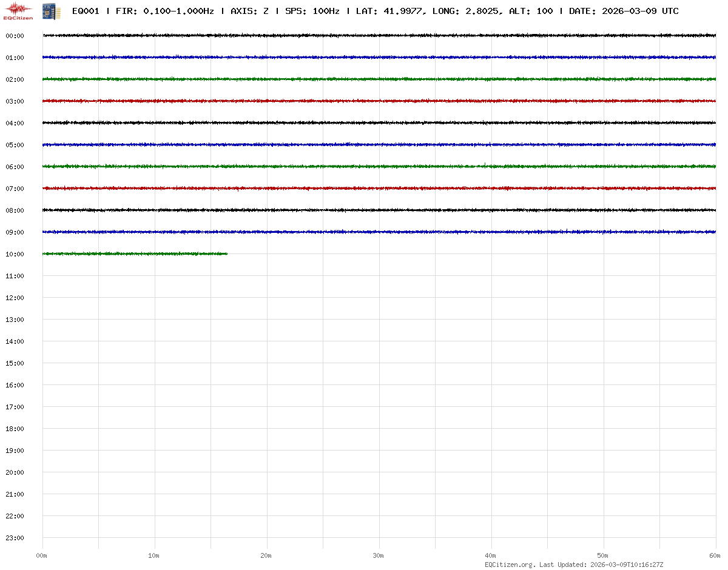
Task: Select the 10:00 hour row label
Action: click(15, 254)
